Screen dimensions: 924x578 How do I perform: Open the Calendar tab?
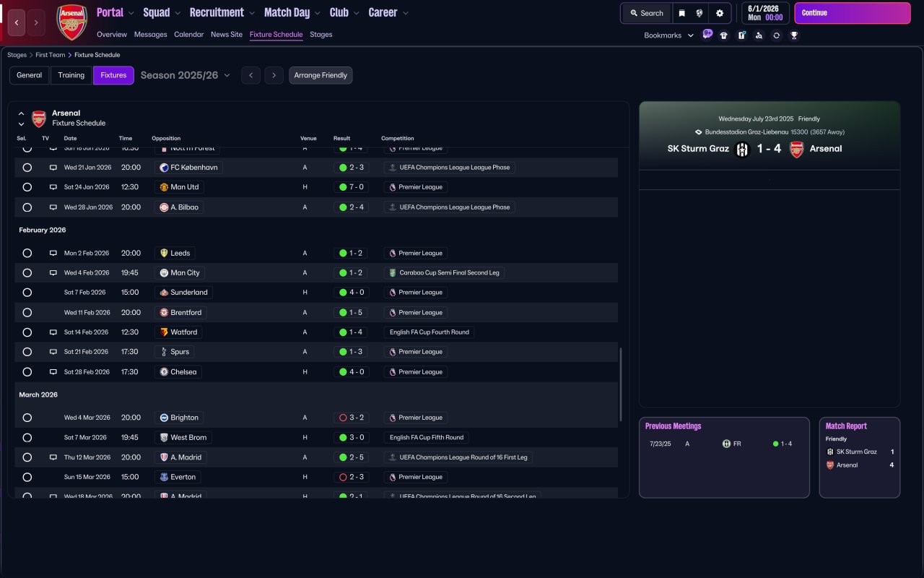[188, 34]
